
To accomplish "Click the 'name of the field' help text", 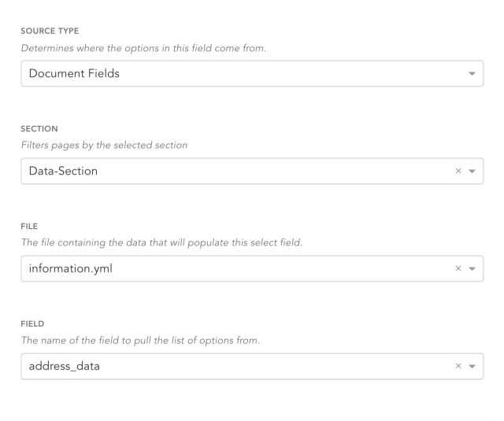I will coord(140,340).
